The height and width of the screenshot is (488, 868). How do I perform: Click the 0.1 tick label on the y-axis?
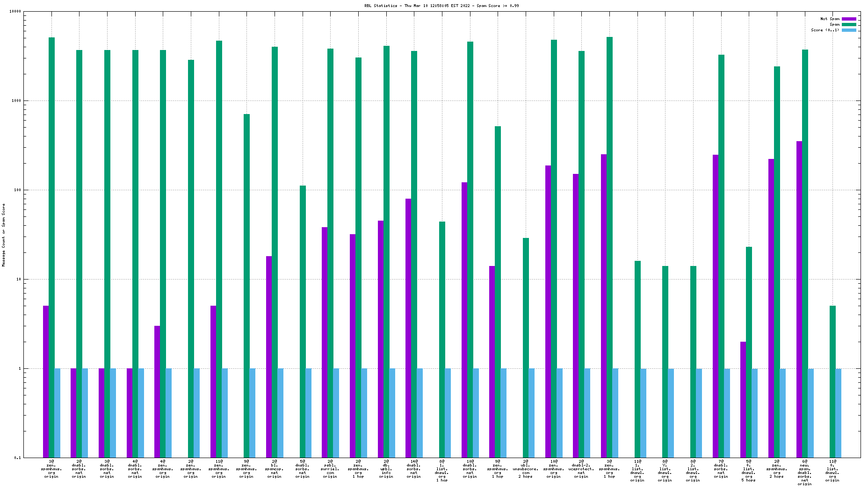pyautogui.click(x=17, y=458)
